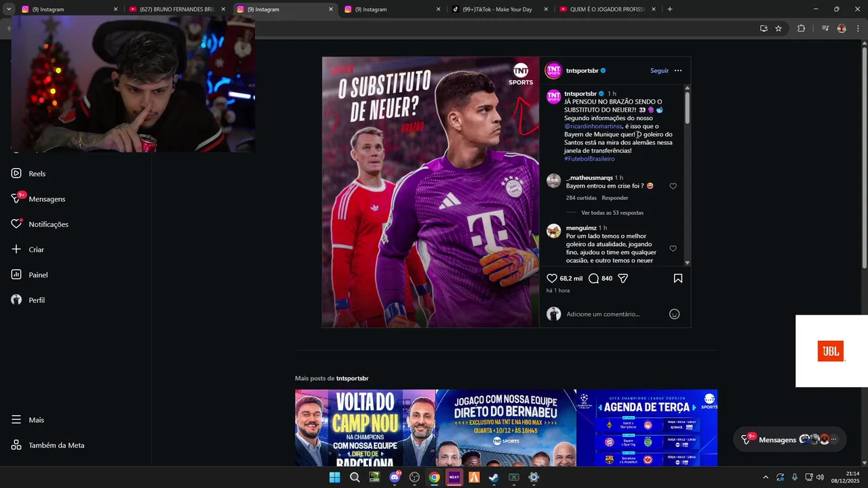Open Windows taskbar search
The height and width of the screenshot is (488, 868).
[355, 477]
